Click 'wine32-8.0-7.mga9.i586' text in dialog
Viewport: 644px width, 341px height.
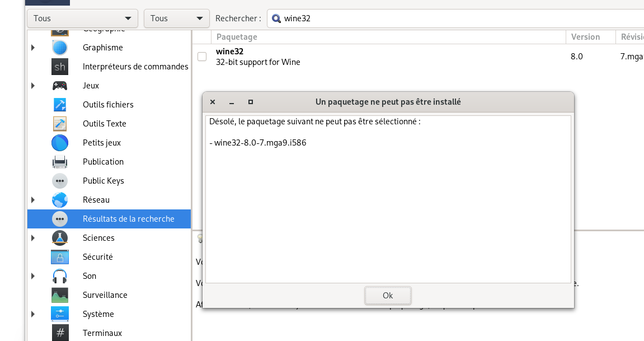click(260, 143)
